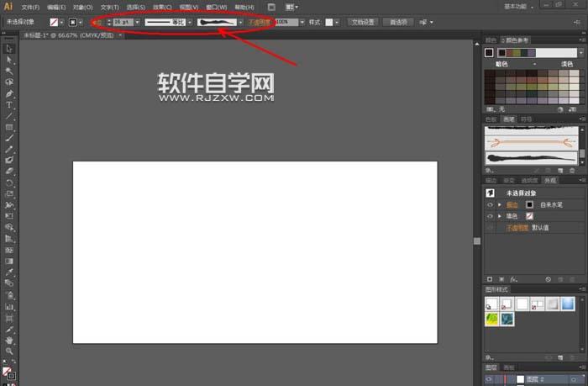
Task: Select the Pencil tool
Action: pyautogui.click(x=9, y=149)
